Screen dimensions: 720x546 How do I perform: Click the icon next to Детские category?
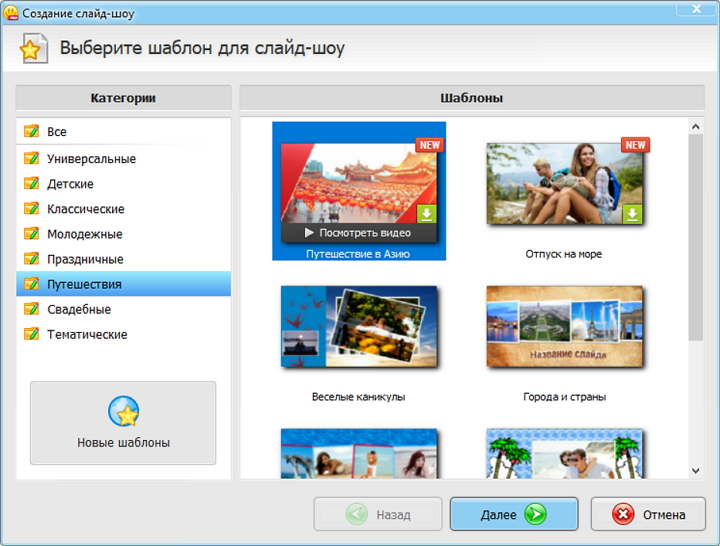pyautogui.click(x=31, y=183)
